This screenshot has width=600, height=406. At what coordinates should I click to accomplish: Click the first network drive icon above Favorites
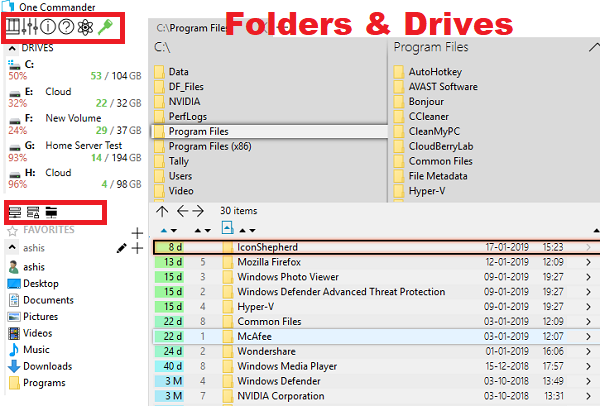point(15,212)
